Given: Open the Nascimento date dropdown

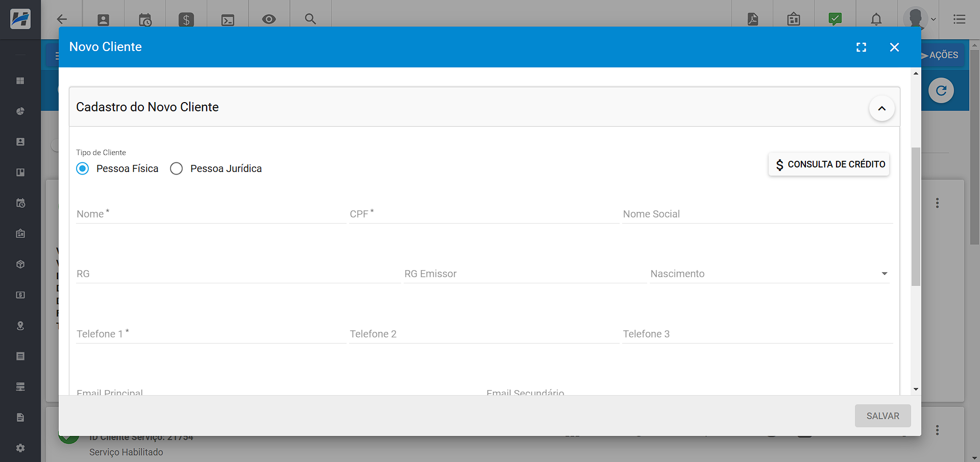Looking at the screenshot, I should [x=885, y=274].
